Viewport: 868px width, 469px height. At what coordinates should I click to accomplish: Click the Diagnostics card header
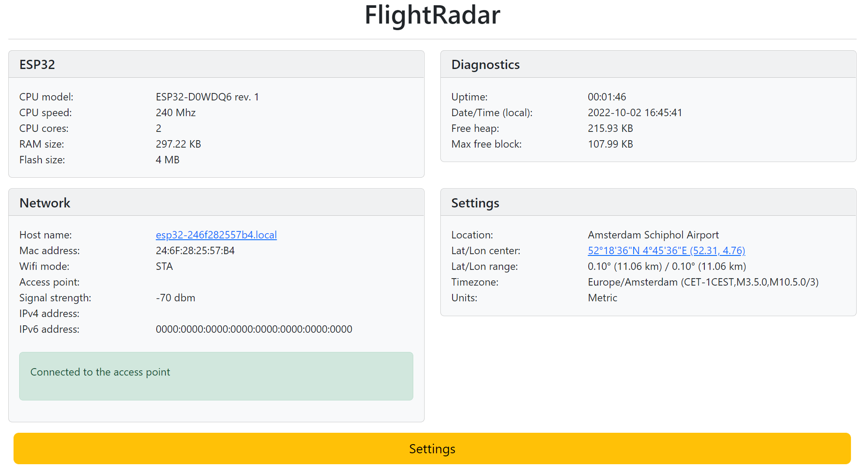(648, 65)
